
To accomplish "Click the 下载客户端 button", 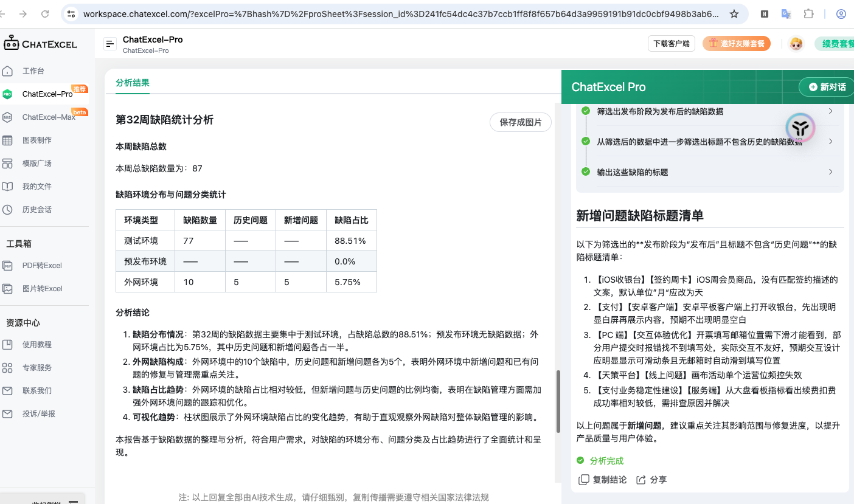I will pyautogui.click(x=672, y=44).
